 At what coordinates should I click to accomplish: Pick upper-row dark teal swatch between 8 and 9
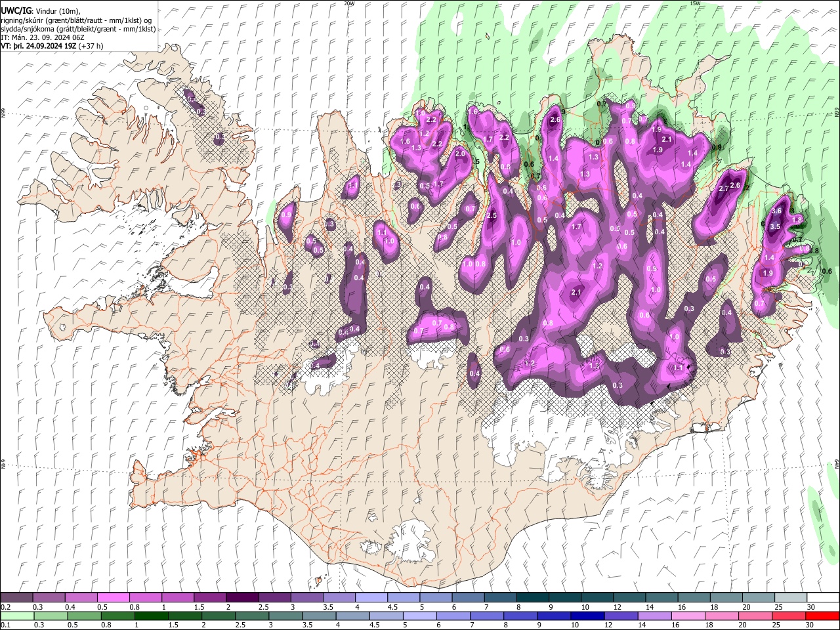click(x=532, y=598)
